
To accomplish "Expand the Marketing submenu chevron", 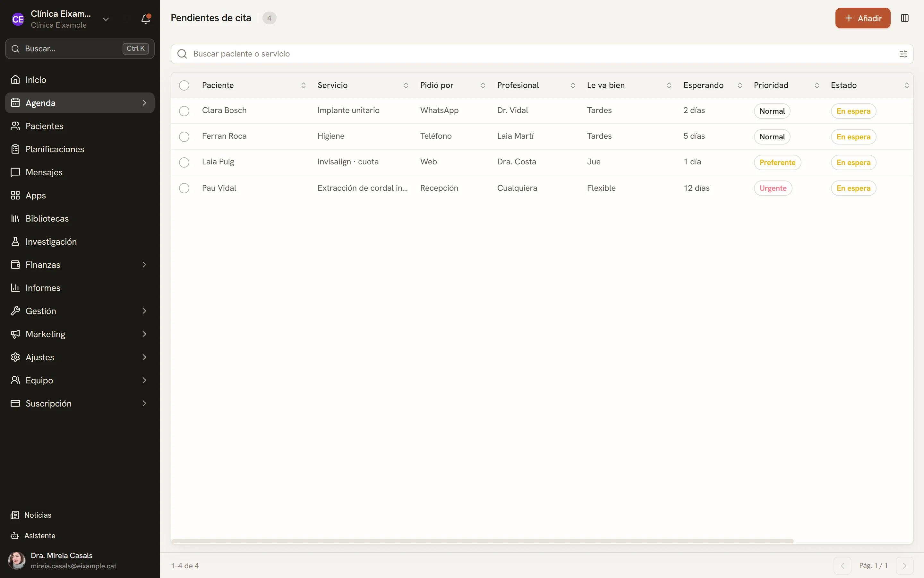I will tap(144, 334).
